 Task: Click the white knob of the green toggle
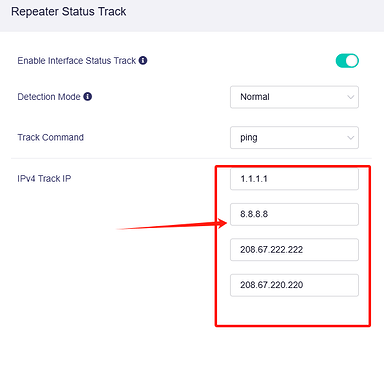pos(352,61)
